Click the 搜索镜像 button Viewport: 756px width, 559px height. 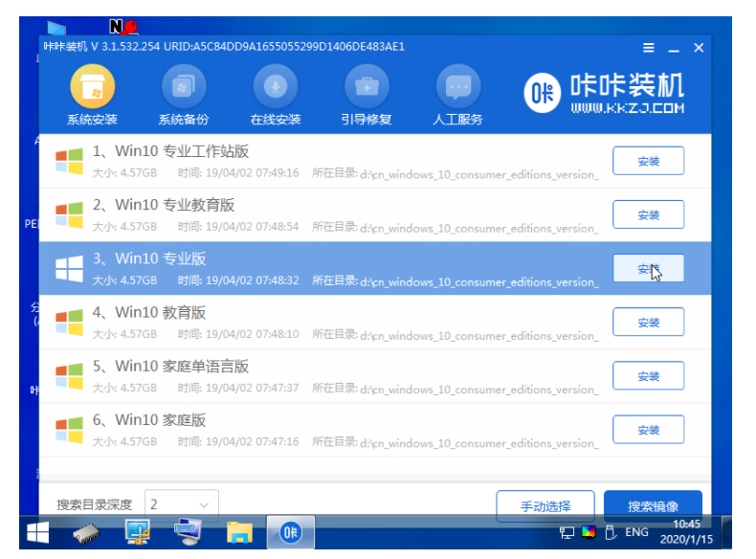coord(653,506)
